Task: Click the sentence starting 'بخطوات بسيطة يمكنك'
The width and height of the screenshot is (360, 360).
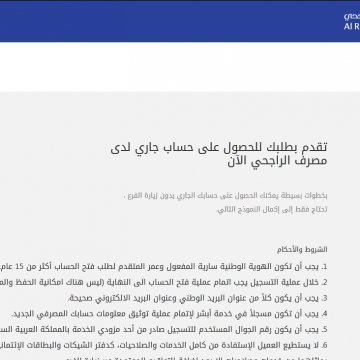Action: click(x=225, y=196)
